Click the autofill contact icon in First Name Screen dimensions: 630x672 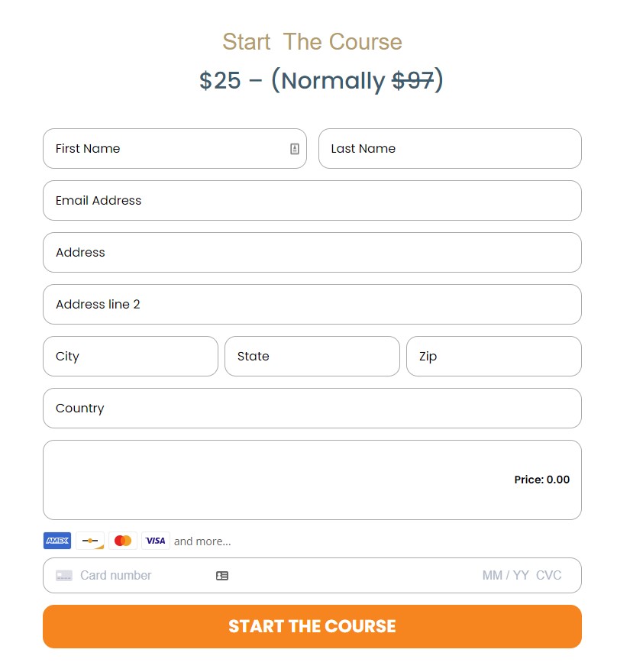coord(295,149)
